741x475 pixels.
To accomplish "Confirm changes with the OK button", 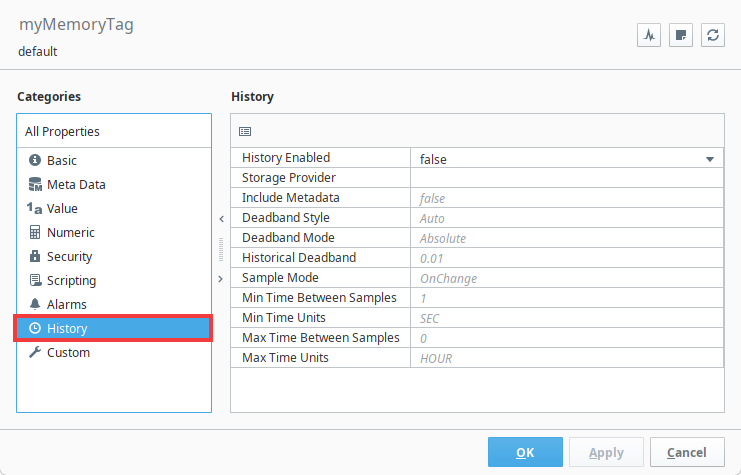I will tap(525, 452).
